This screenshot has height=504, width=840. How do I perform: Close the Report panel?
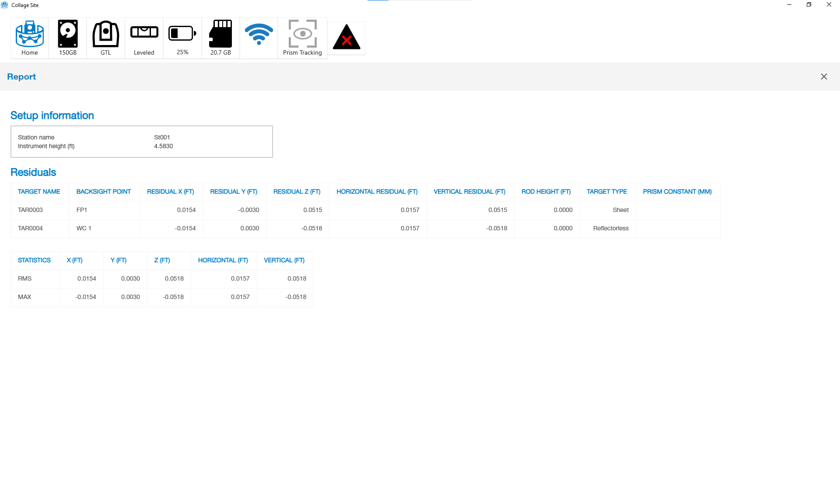823,76
